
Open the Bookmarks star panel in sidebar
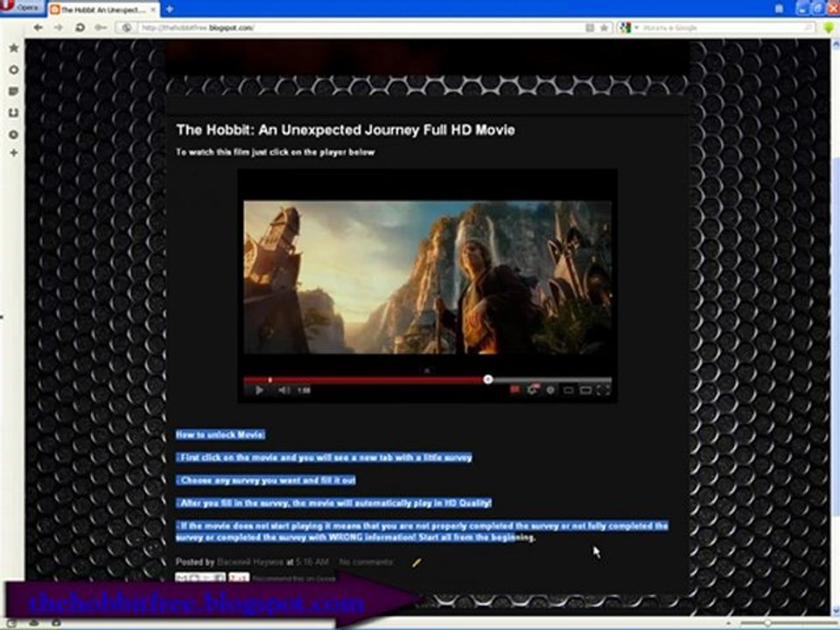(x=14, y=48)
